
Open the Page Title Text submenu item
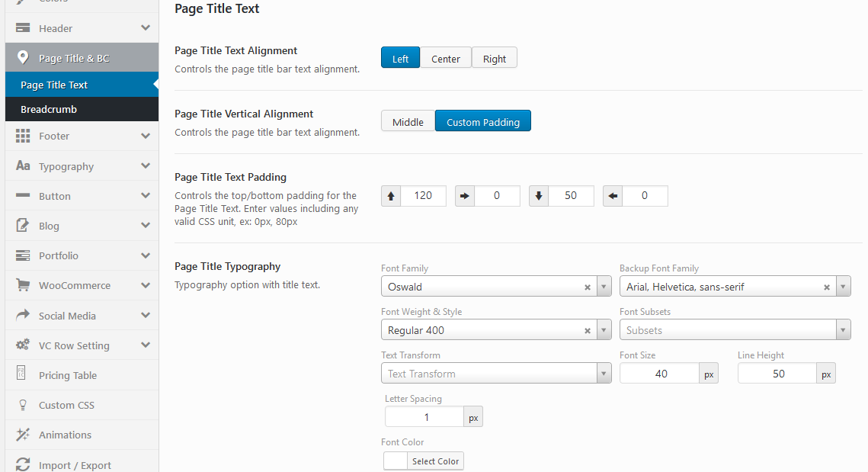pos(82,85)
